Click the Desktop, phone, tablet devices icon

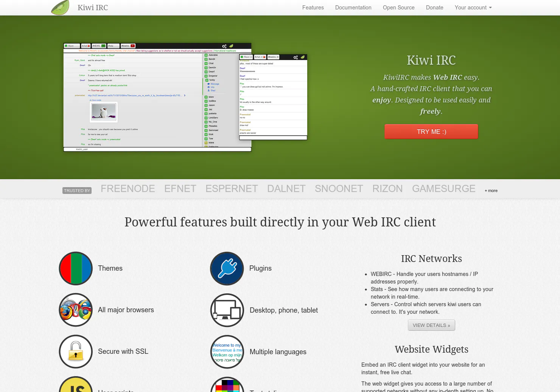[227, 310]
